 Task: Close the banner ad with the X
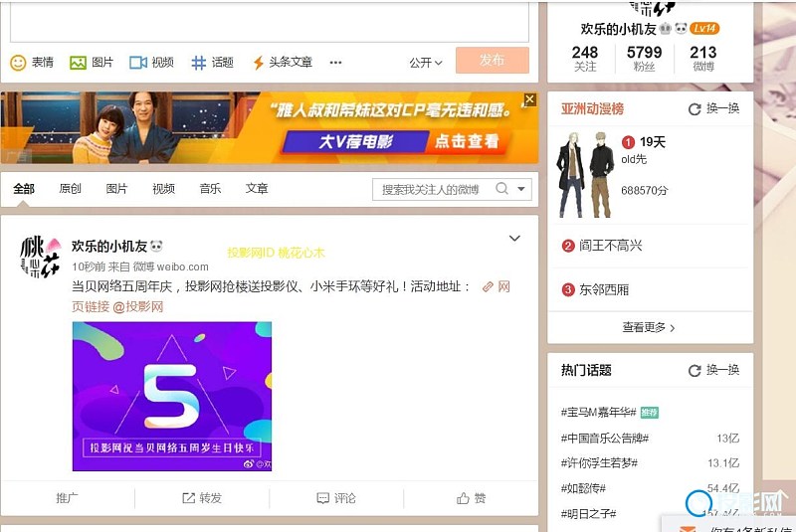(x=529, y=99)
